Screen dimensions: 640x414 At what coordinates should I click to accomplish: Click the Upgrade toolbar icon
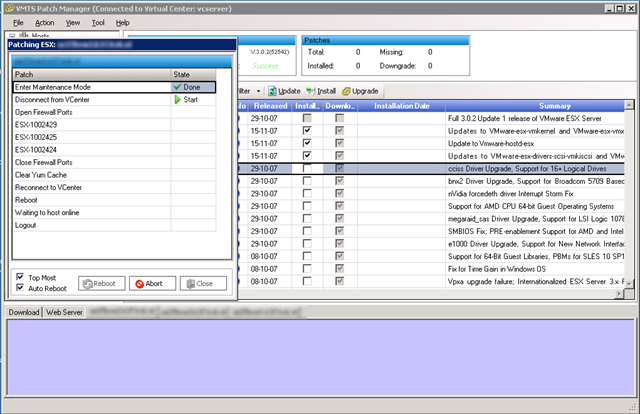347,91
